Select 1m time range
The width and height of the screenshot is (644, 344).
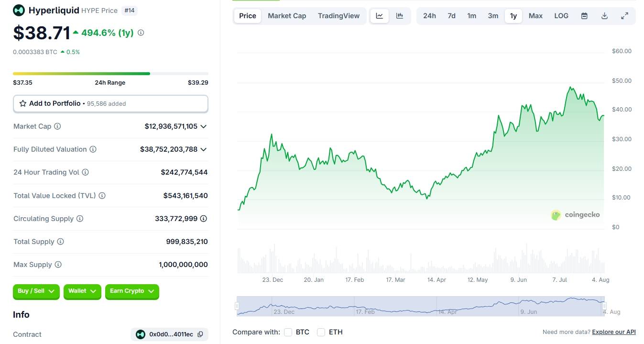point(472,16)
